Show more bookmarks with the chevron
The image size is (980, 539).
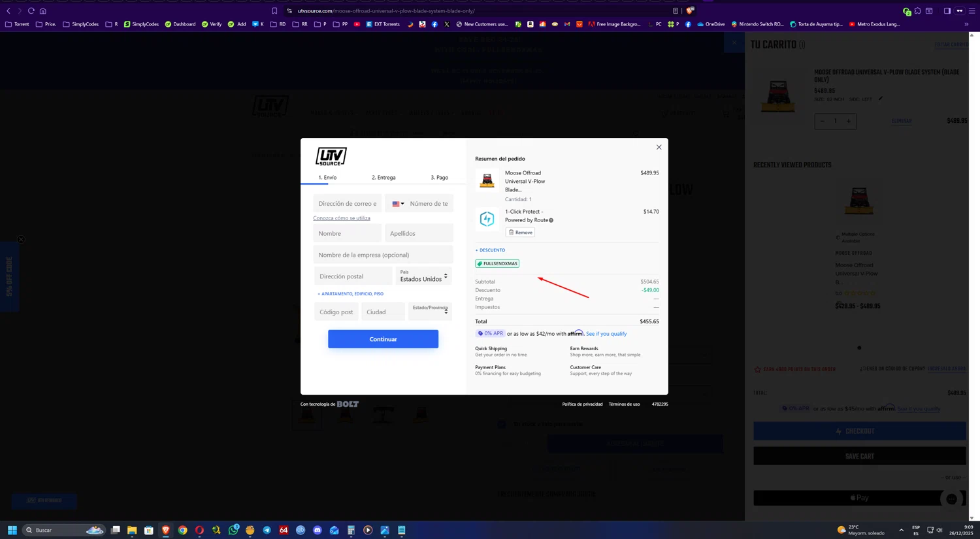pos(966,24)
